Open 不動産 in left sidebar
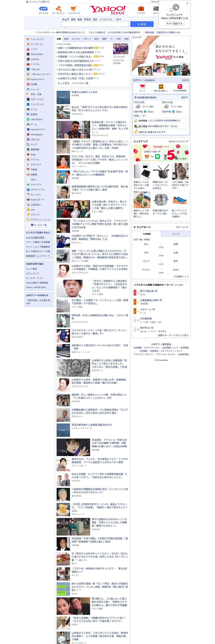This screenshot has height=644, width=215. click(34, 170)
